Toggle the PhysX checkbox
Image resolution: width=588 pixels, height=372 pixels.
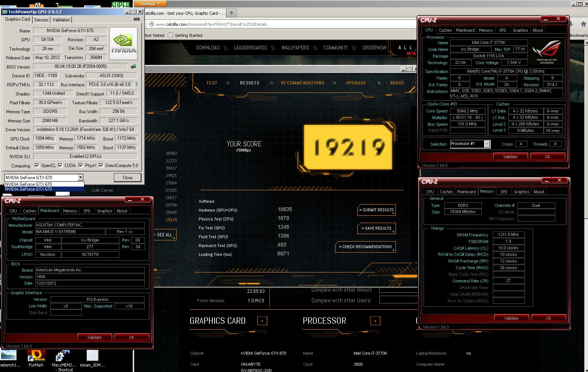point(81,166)
